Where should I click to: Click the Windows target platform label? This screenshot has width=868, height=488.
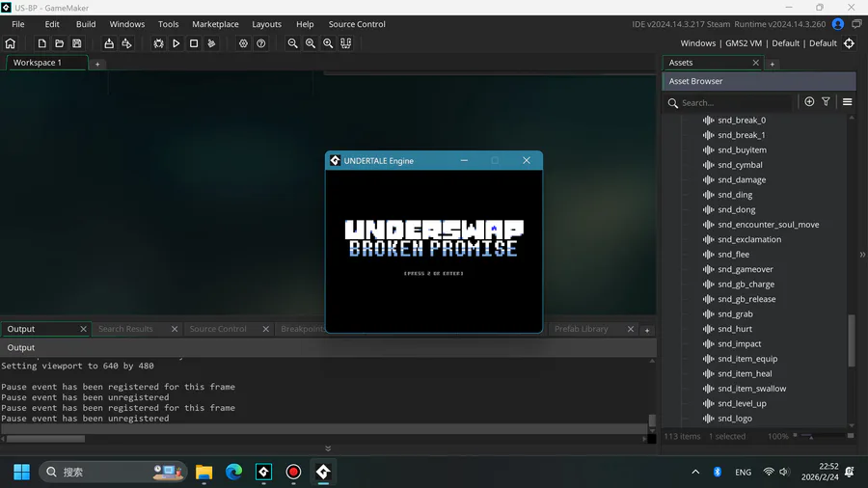coord(697,43)
